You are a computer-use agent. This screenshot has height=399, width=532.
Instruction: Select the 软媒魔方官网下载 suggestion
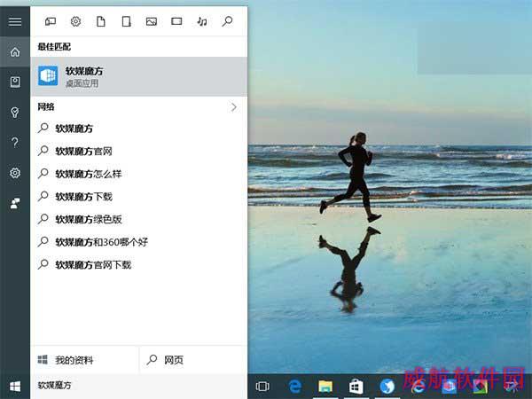[x=139, y=264]
